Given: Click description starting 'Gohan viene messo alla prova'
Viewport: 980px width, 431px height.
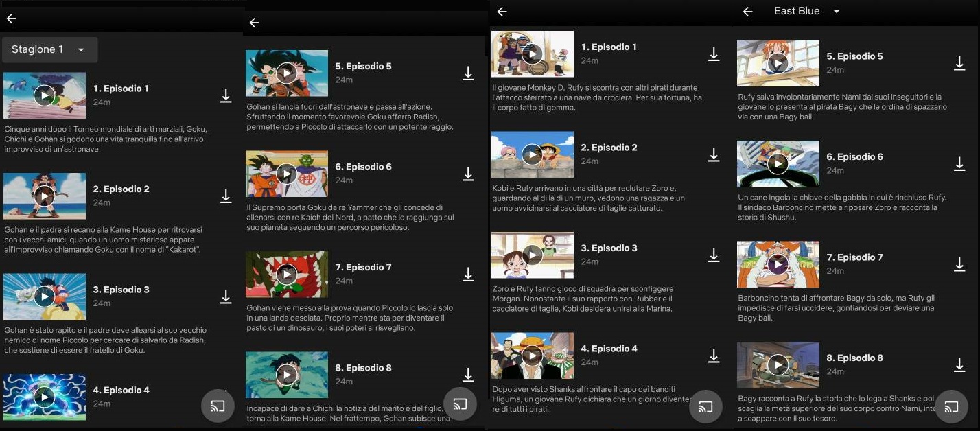Looking at the screenshot, I should coord(350,318).
